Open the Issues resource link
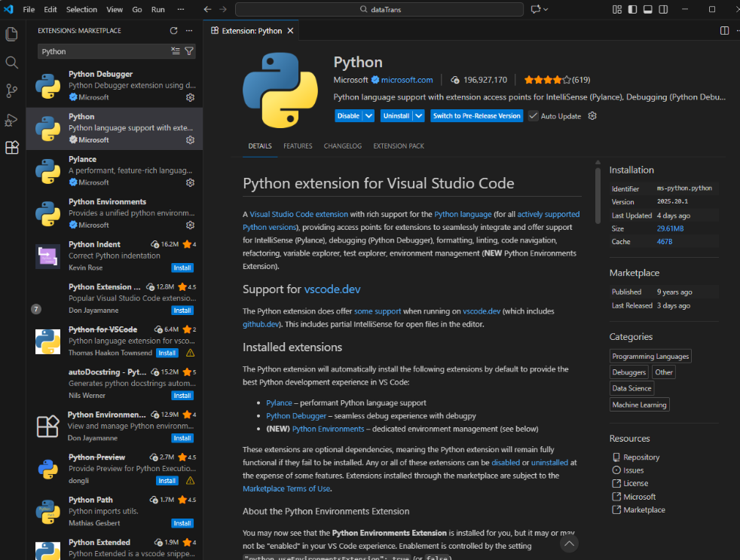 coord(633,470)
